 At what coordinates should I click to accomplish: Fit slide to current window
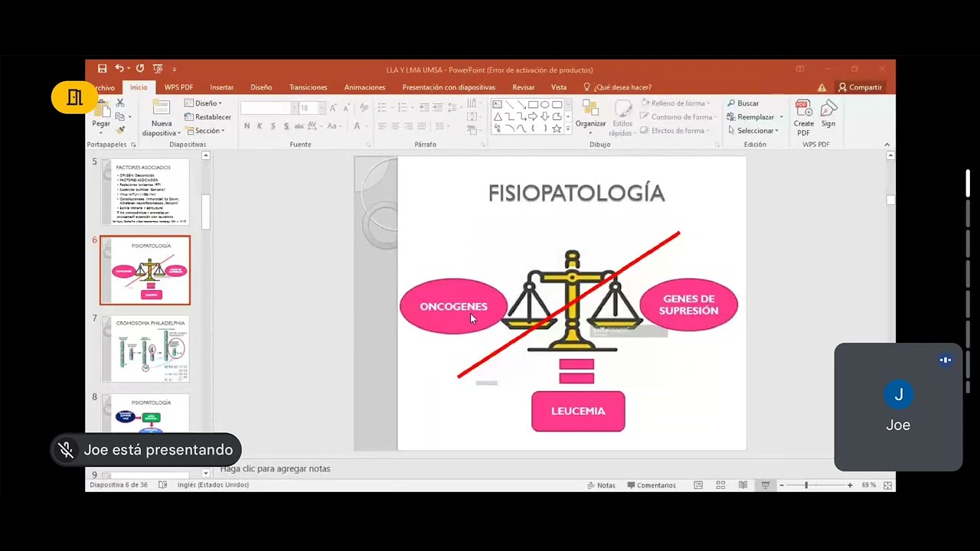click(887, 485)
